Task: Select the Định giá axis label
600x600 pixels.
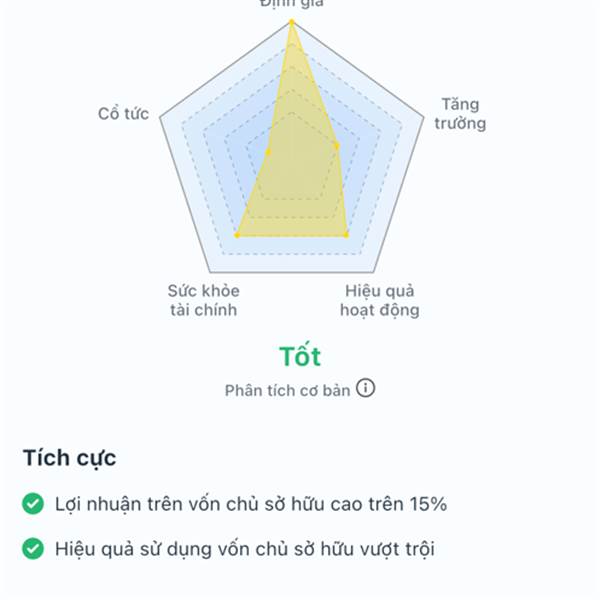Action: point(291,4)
